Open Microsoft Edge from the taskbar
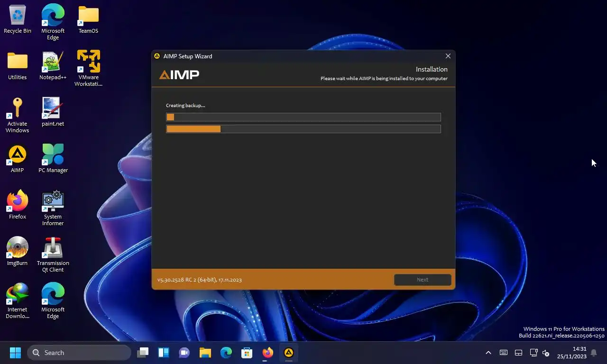Screen dimensions: 607x364 point(226,353)
